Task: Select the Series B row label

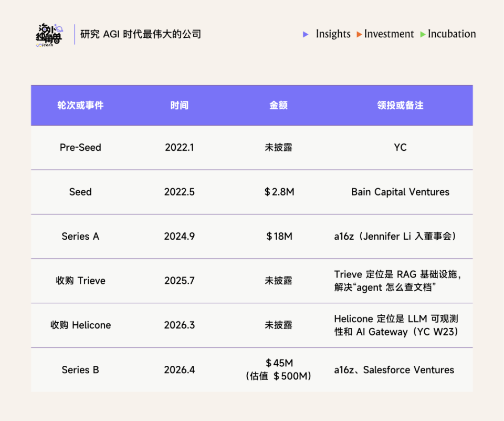Action: [x=80, y=370]
